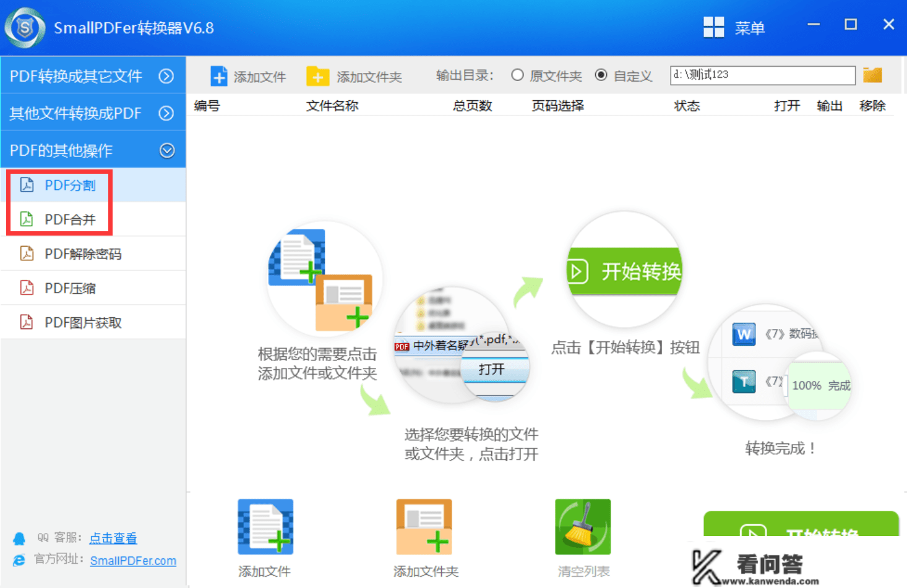Click the PDF分割 file icon
This screenshot has height=588, width=907.
pos(27,185)
